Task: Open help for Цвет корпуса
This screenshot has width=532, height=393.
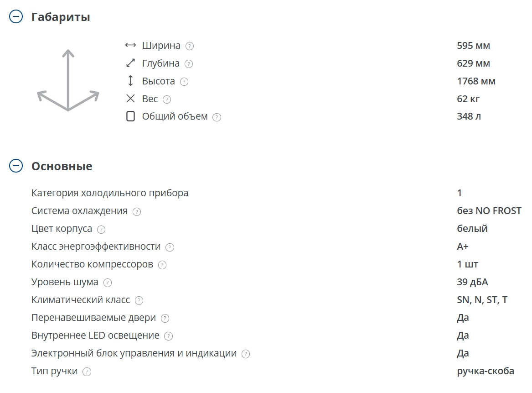Action: [101, 230]
